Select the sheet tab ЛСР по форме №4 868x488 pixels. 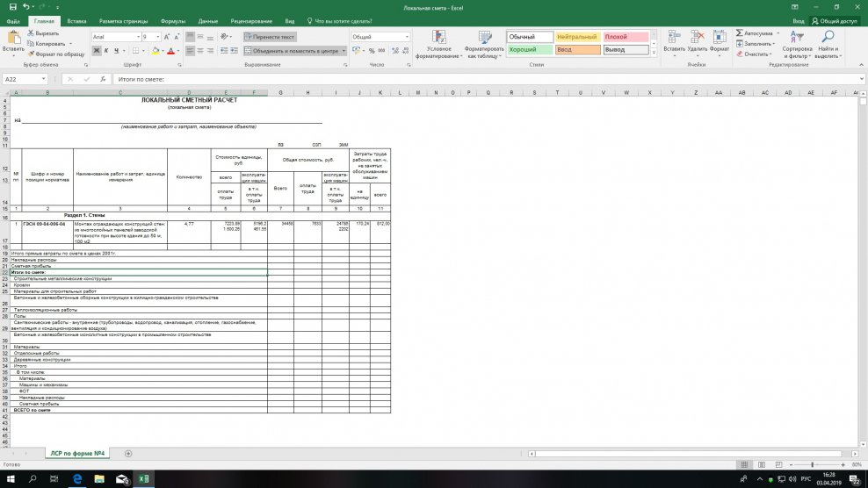78,453
